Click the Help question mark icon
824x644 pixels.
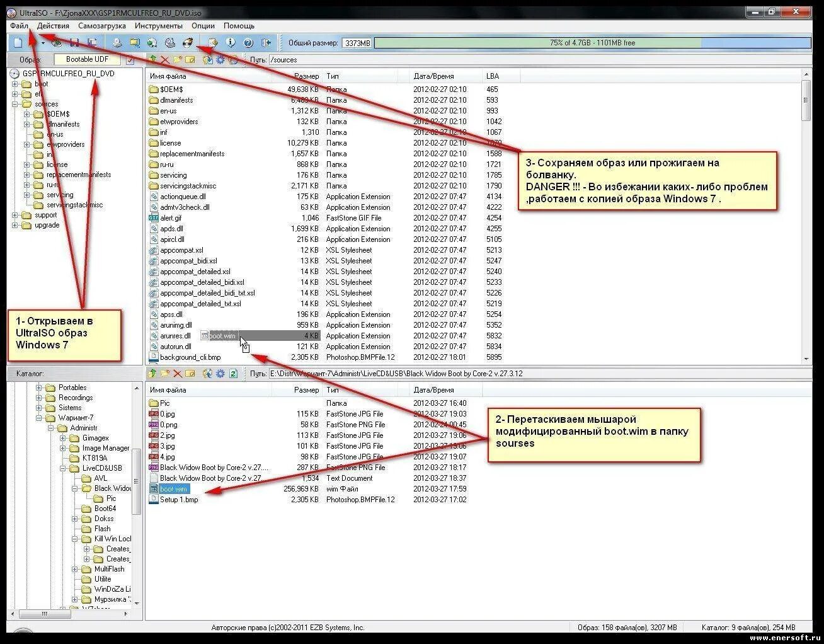248,43
